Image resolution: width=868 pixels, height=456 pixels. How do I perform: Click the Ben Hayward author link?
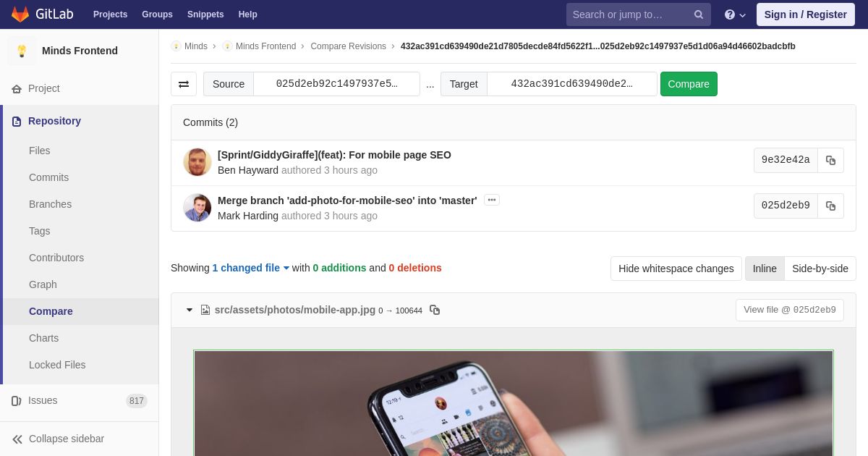(248, 170)
